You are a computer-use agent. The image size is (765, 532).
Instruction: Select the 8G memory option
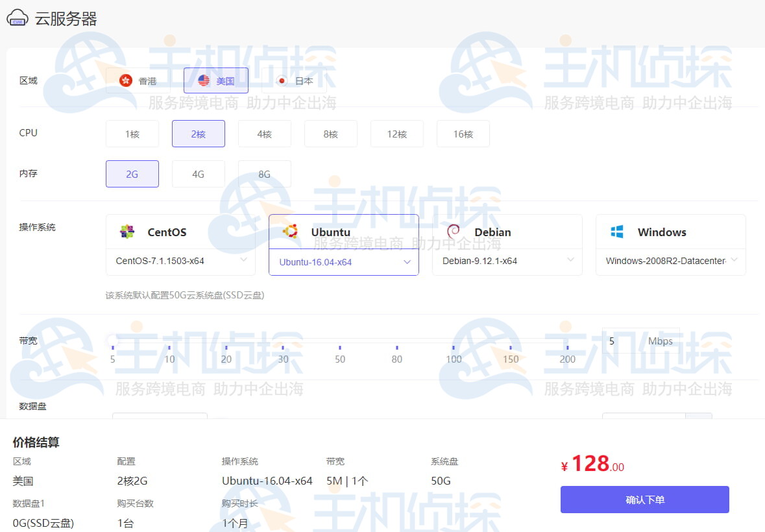coord(264,173)
